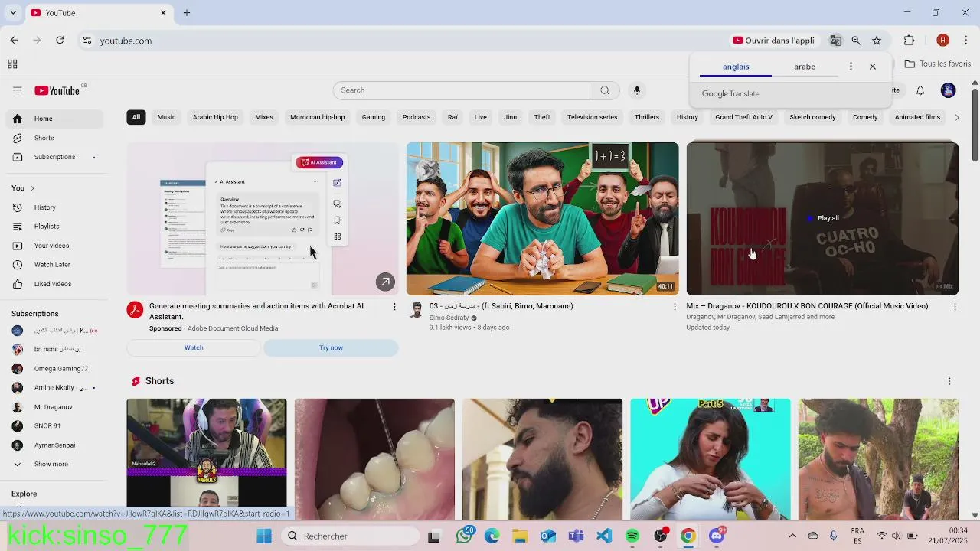
Task: Open Discord from the taskbar
Action: click(x=717, y=536)
